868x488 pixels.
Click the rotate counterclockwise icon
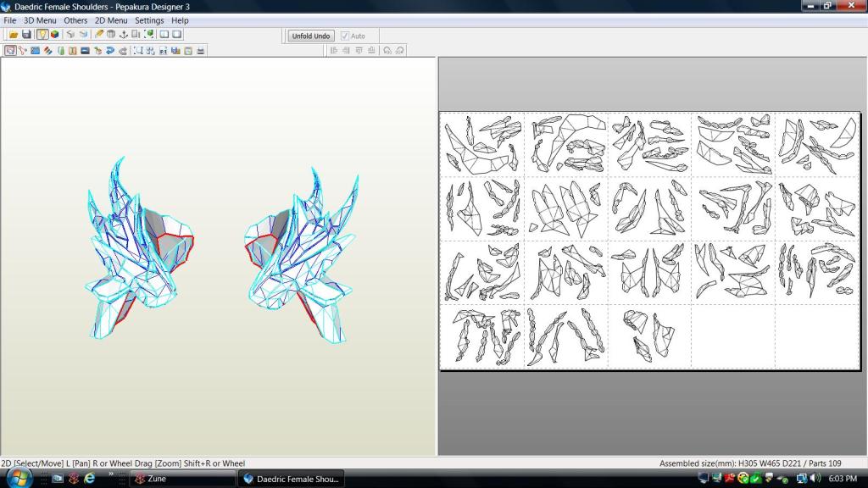click(387, 50)
